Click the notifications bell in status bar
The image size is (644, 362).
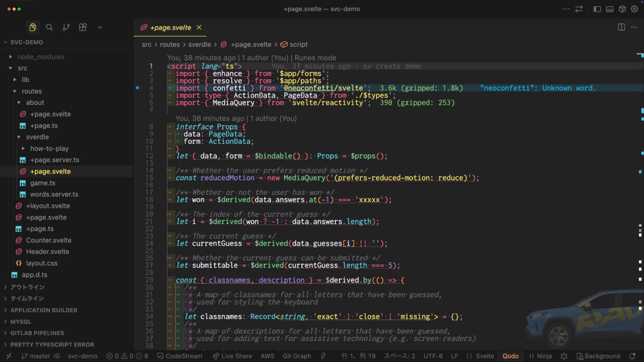632,356
